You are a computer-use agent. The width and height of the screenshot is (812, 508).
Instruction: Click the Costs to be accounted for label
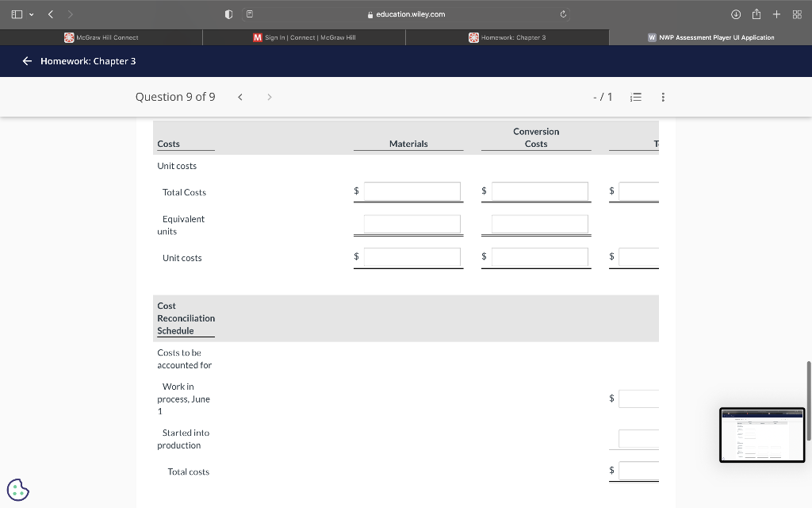pyautogui.click(x=184, y=359)
